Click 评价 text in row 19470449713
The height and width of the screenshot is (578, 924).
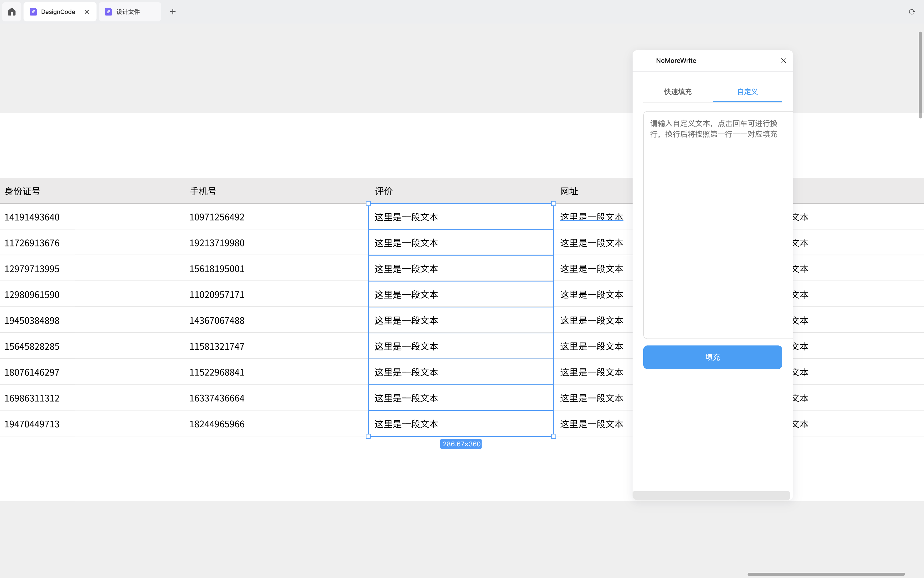pos(406,424)
